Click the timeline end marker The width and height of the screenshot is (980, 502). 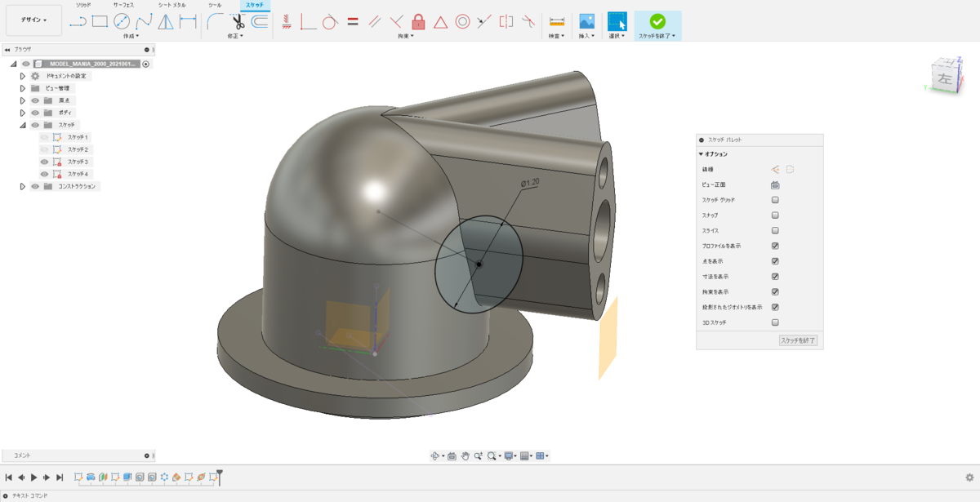pos(218,478)
